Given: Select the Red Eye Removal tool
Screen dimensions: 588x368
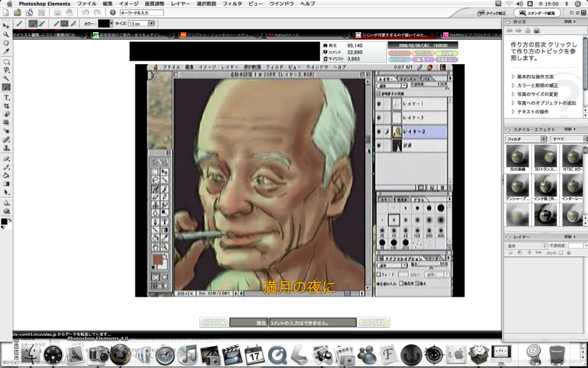Looking at the screenshot, I should [6, 131].
